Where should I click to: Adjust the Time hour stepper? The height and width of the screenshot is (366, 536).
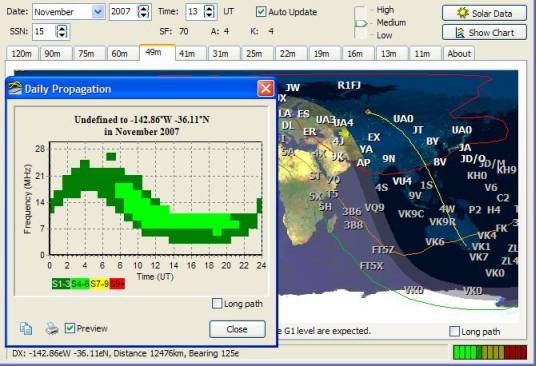pos(209,12)
